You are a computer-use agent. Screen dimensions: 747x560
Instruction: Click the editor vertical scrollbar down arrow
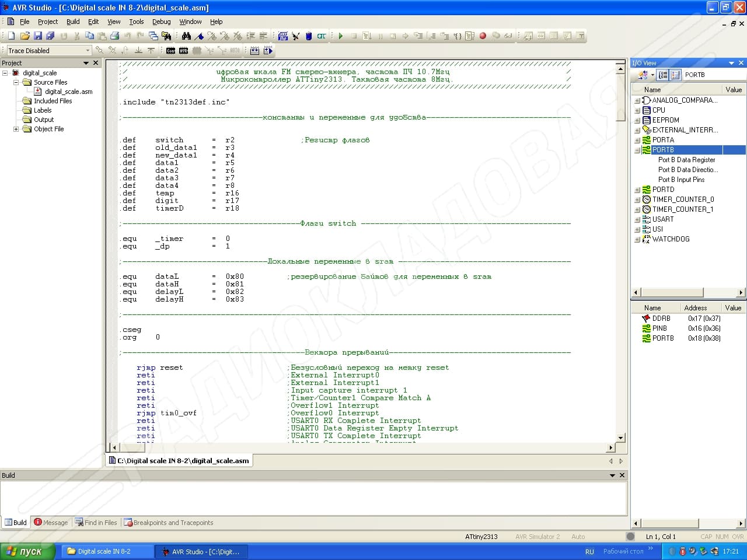(x=620, y=437)
